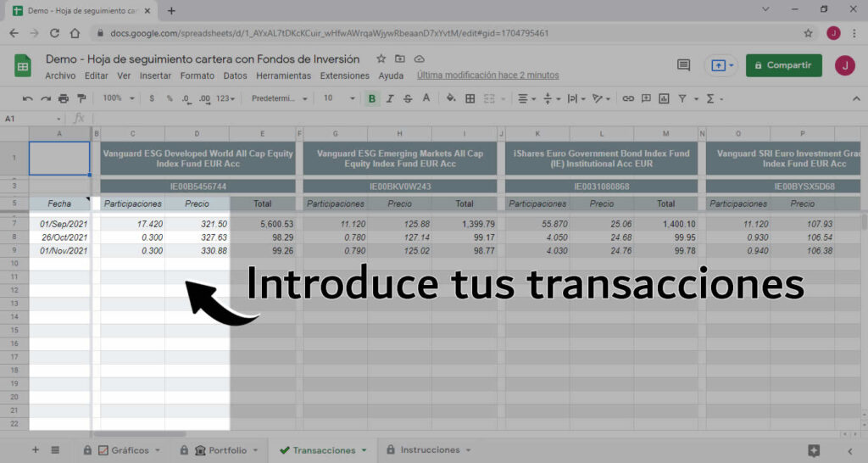Move the document to a folder
The image size is (868, 463).
coord(400,59)
